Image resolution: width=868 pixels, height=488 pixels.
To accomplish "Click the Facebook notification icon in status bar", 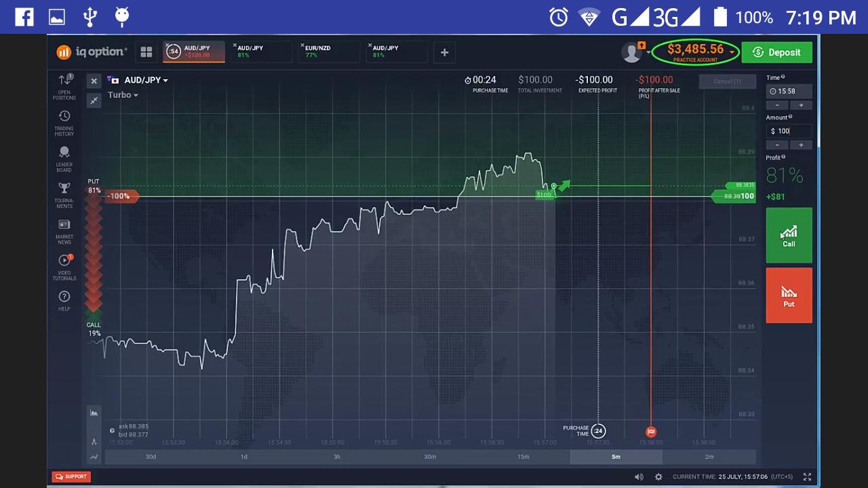I will coord(24,16).
